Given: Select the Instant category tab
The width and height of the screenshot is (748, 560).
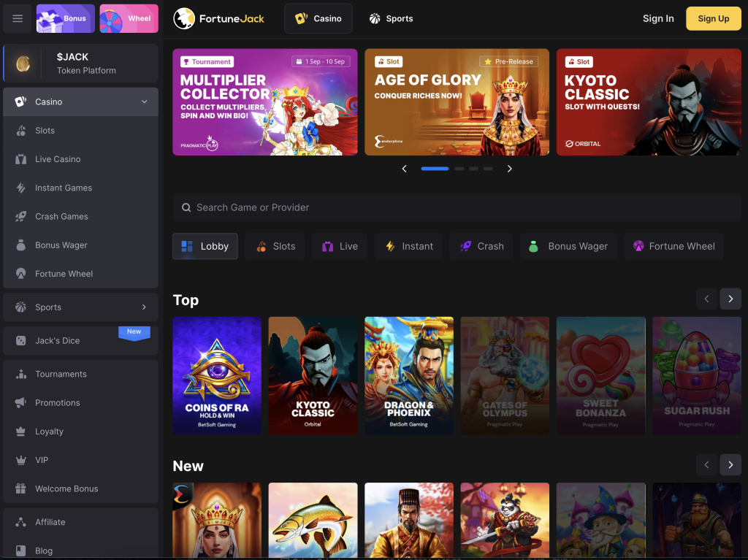Looking at the screenshot, I should pos(409,246).
